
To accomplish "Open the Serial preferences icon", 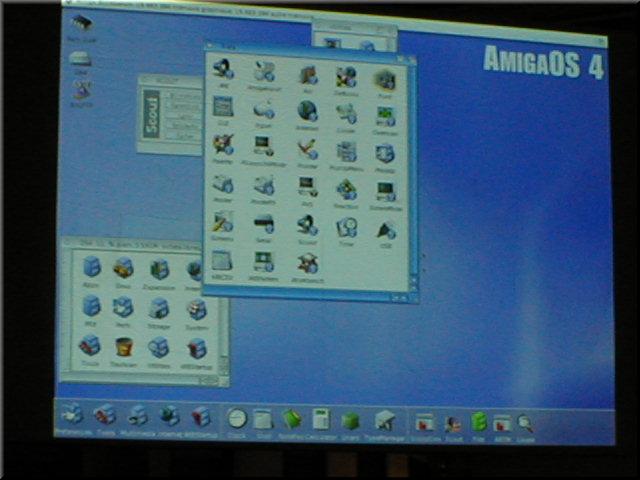I will [x=264, y=224].
